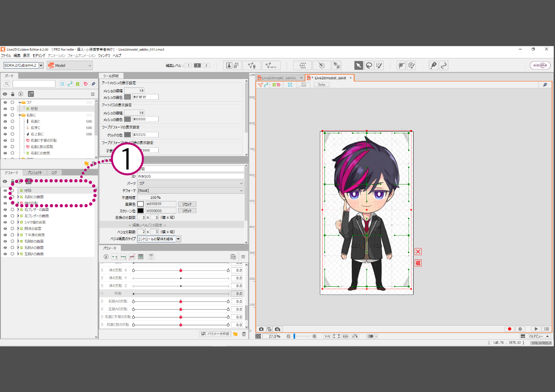Open the ファイル menu

[x=6, y=56]
